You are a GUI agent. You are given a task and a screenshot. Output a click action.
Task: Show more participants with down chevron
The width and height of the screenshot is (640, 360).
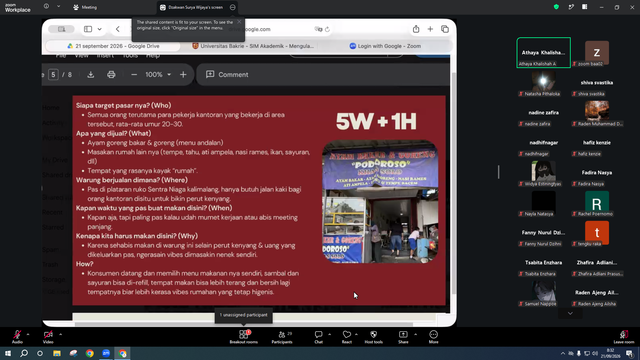[x=570, y=313]
